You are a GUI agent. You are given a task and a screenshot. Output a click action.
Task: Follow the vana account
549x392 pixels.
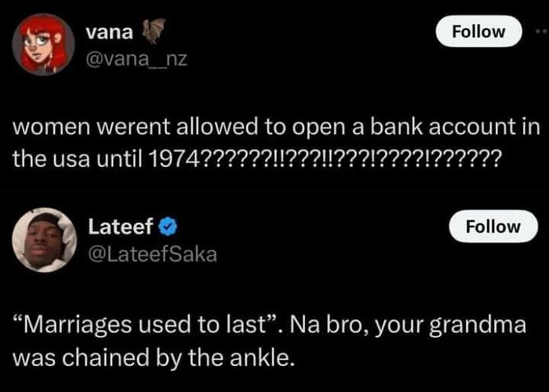click(x=478, y=31)
